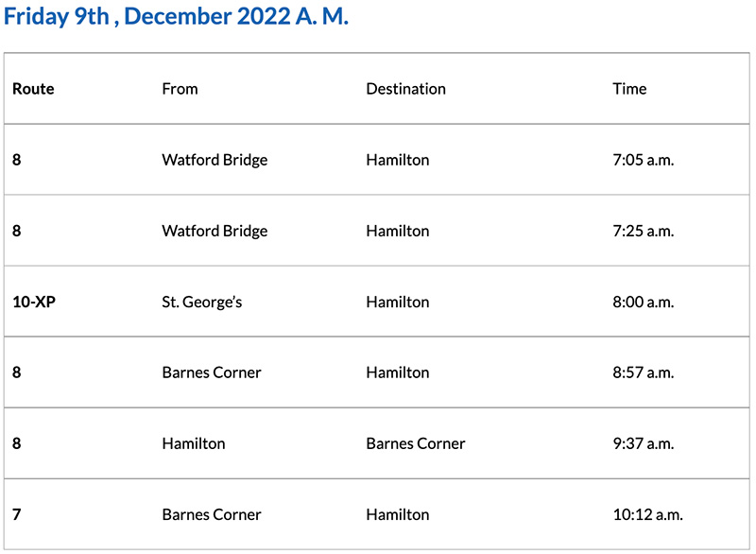
Task: Click the Friday 9th December 2022 heading
Action: pos(177,18)
